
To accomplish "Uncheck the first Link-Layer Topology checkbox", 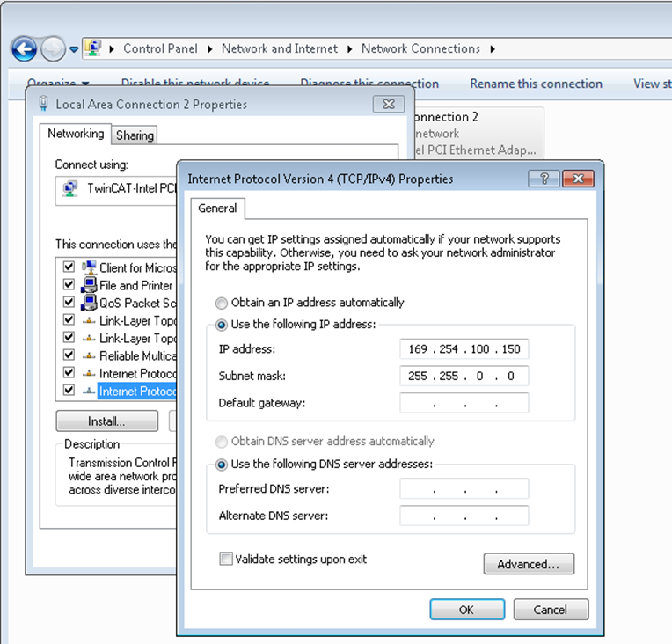I will click(69, 319).
